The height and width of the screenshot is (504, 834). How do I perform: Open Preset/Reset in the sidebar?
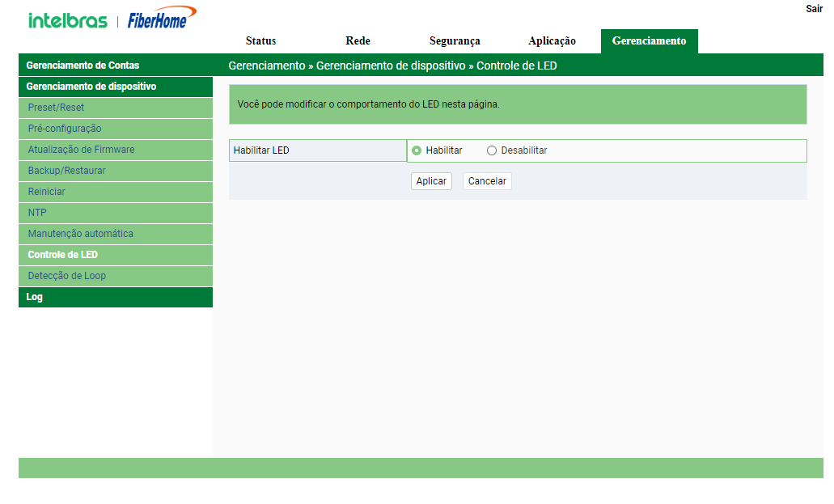click(116, 108)
